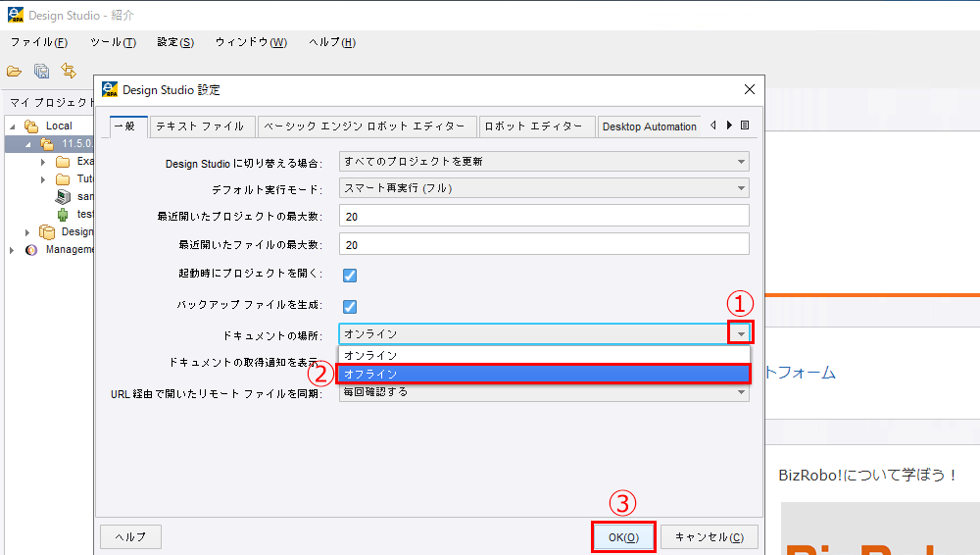The height and width of the screenshot is (555, 980).
Task: Open the デフォルト実行モード dropdown
Action: [544, 187]
